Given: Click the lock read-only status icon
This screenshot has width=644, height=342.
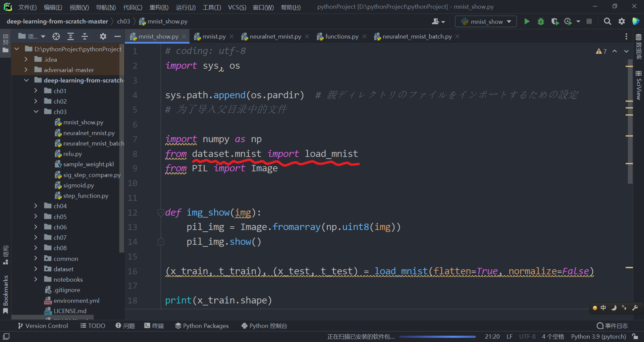Looking at the screenshot, I should pyautogui.click(x=635, y=336).
